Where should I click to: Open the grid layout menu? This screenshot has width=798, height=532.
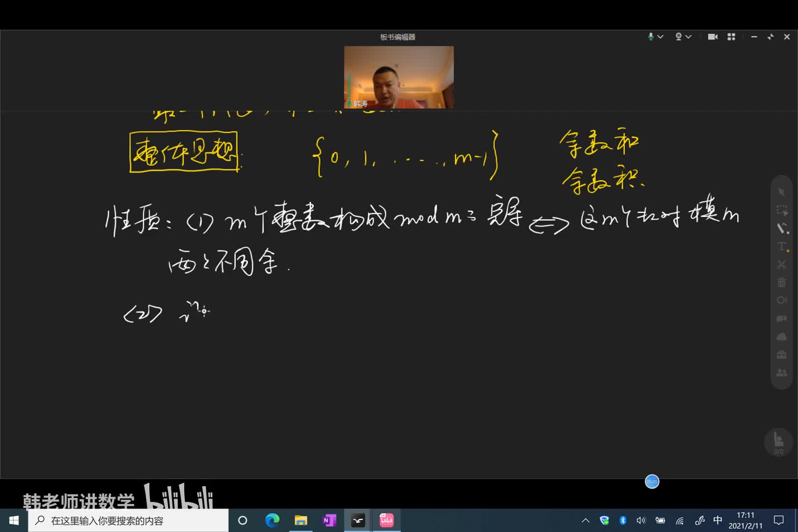731,37
